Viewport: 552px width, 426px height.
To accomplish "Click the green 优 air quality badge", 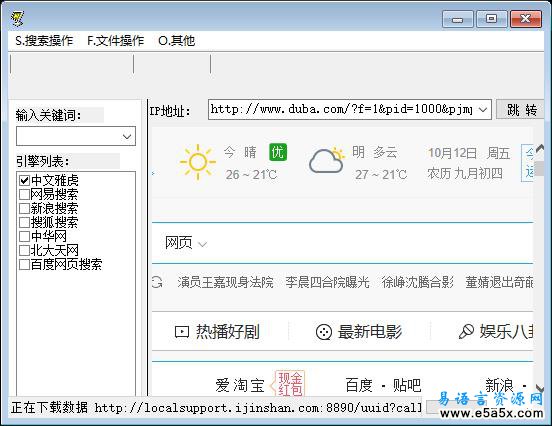I will point(278,152).
